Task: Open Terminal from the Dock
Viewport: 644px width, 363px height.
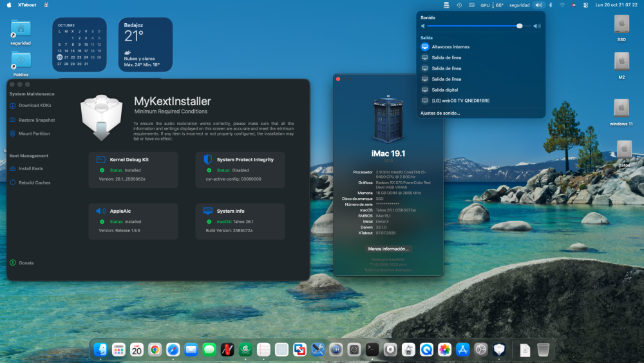Action: pyautogui.click(x=372, y=349)
